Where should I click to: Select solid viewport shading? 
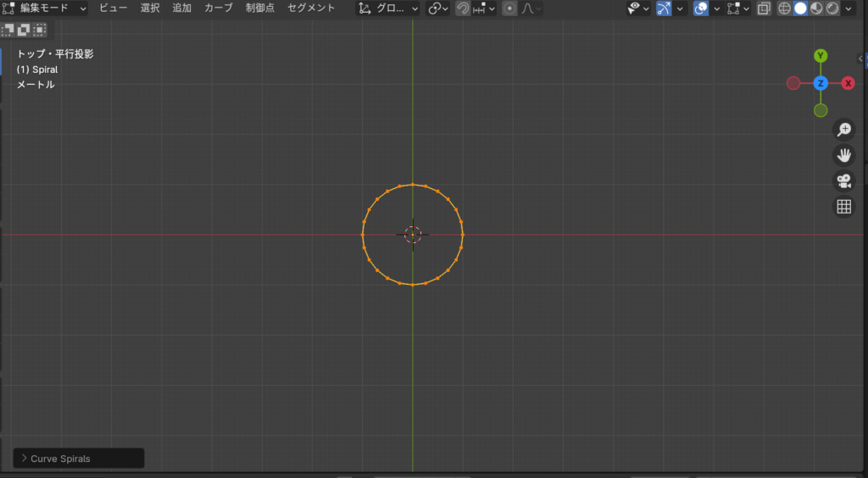800,8
